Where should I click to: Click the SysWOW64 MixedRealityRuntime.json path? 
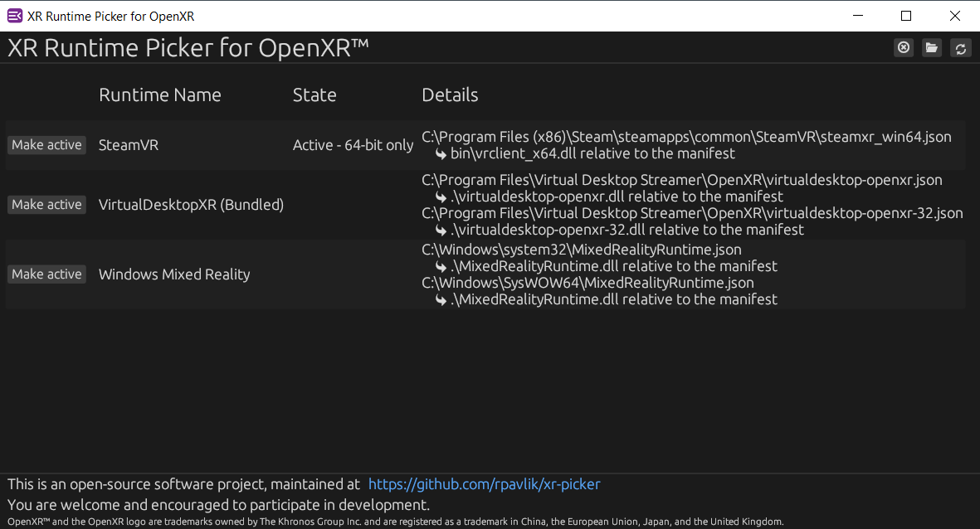[x=588, y=283]
